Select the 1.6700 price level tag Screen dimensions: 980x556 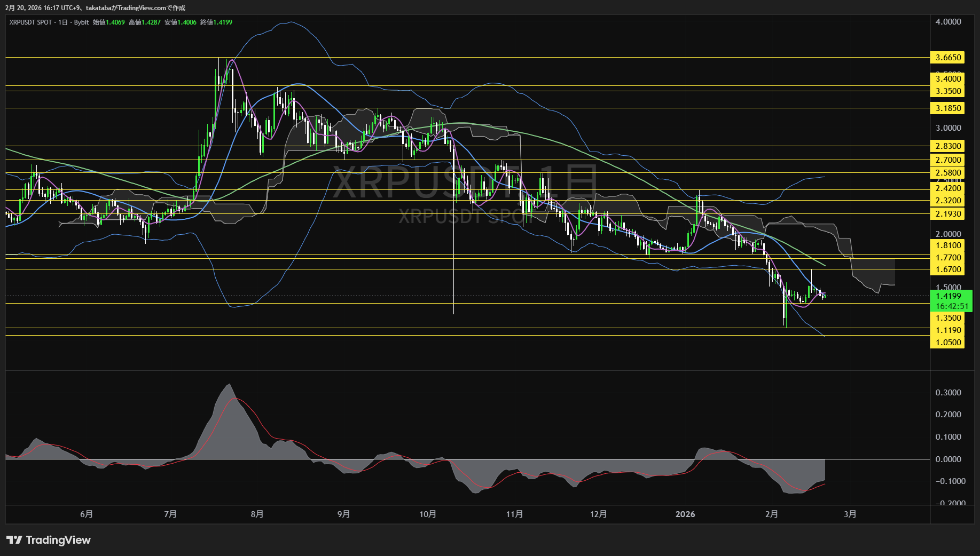948,270
